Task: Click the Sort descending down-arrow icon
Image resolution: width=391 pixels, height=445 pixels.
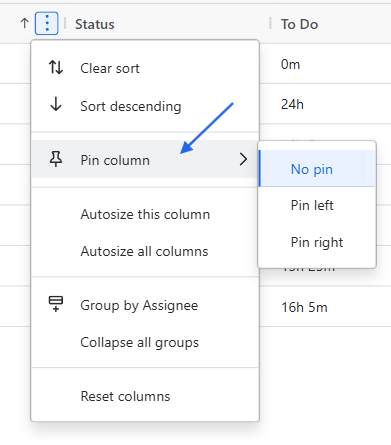Action: coord(56,104)
